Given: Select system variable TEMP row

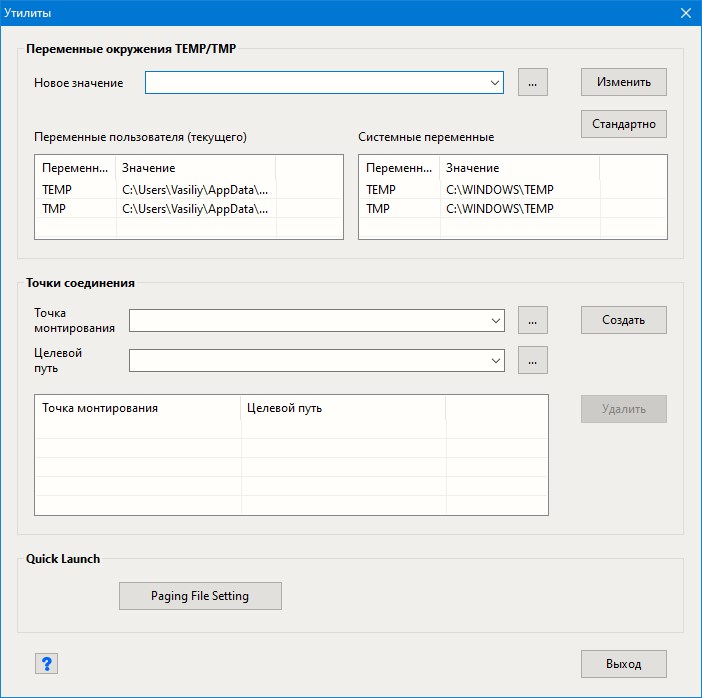Looking at the screenshot, I should (x=513, y=190).
